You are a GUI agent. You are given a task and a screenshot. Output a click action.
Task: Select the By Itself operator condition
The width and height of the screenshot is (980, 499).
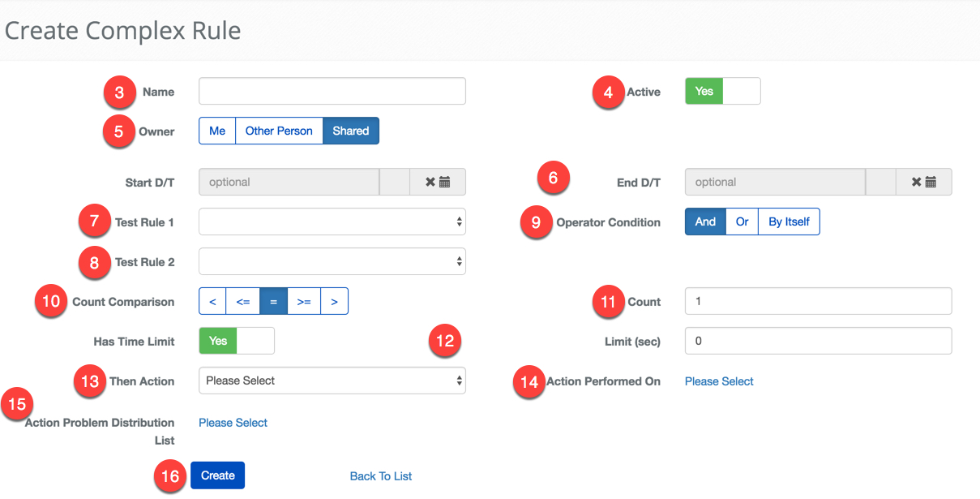click(x=789, y=222)
